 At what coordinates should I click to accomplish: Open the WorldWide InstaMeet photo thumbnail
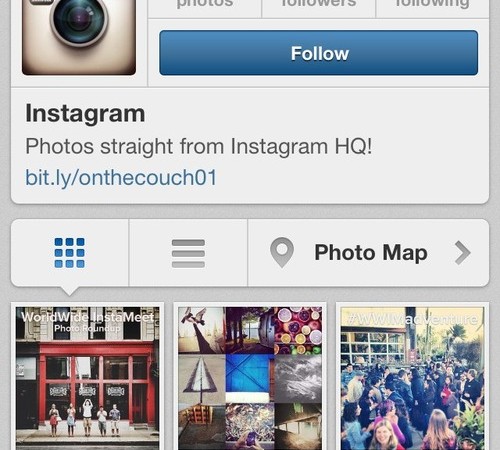click(x=87, y=378)
